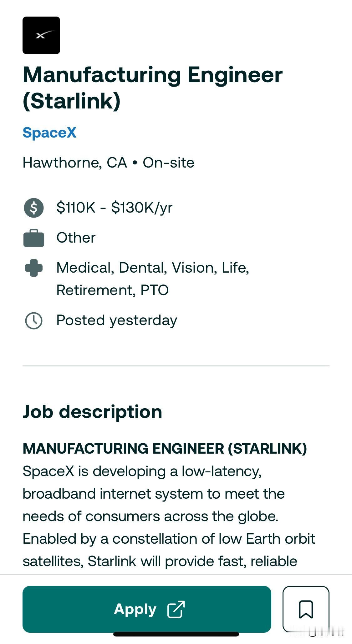Click the medical cross benefits icon
Screen dimensions: 352x644
tap(34, 268)
